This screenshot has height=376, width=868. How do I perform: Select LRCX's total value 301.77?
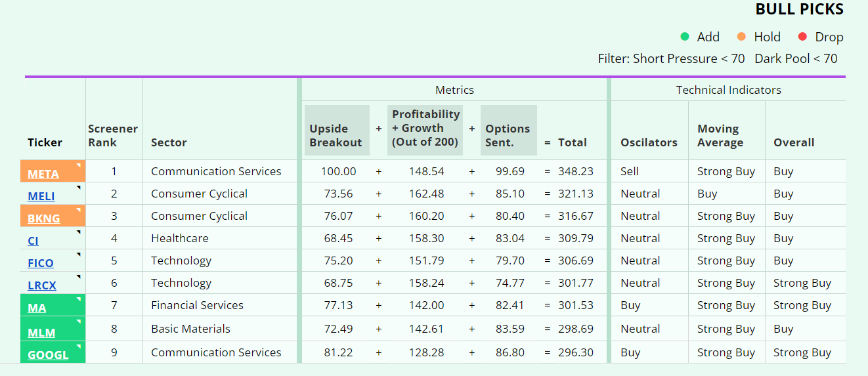[x=576, y=283]
